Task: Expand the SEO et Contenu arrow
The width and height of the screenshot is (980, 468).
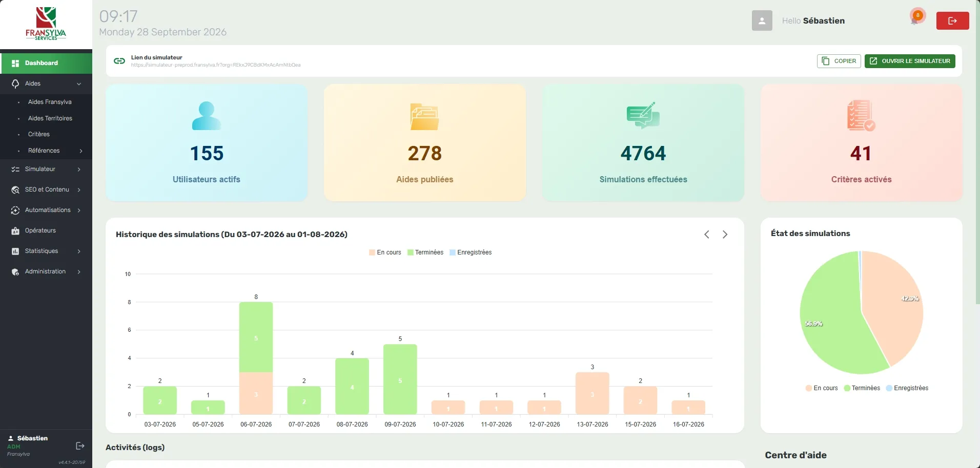Action: pos(79,190)
